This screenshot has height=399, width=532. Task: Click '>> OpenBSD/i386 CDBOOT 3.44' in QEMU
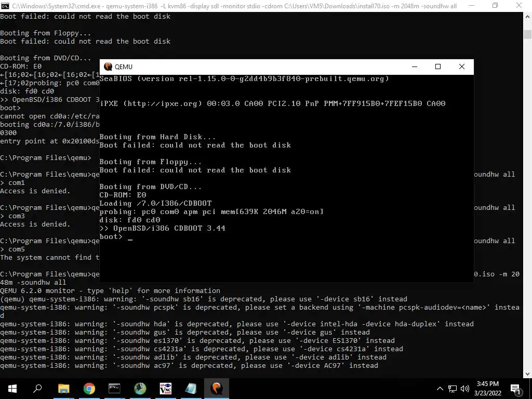(163, 229)
